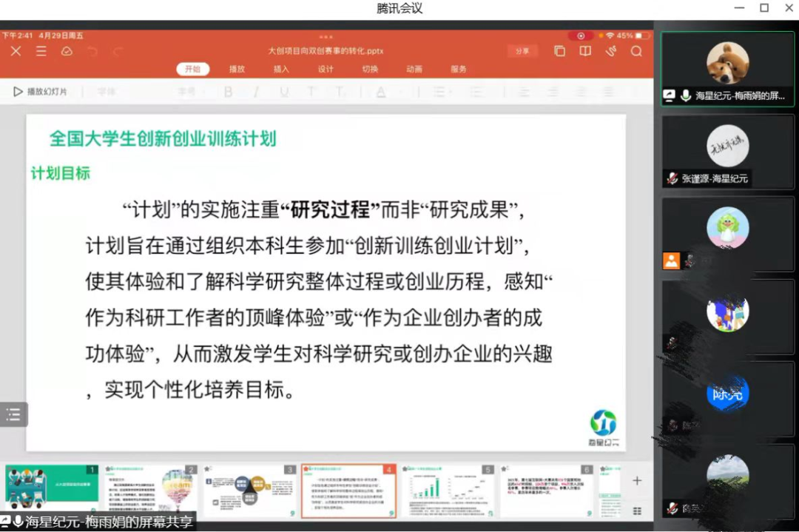The image size is (799, 532).
Task: Toggle underline formatting
Action: pyautogui.click(x=284, y=91)
